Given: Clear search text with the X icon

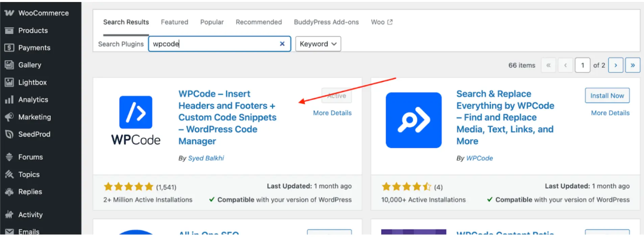Looking at the screenshot, I should 282,44.
